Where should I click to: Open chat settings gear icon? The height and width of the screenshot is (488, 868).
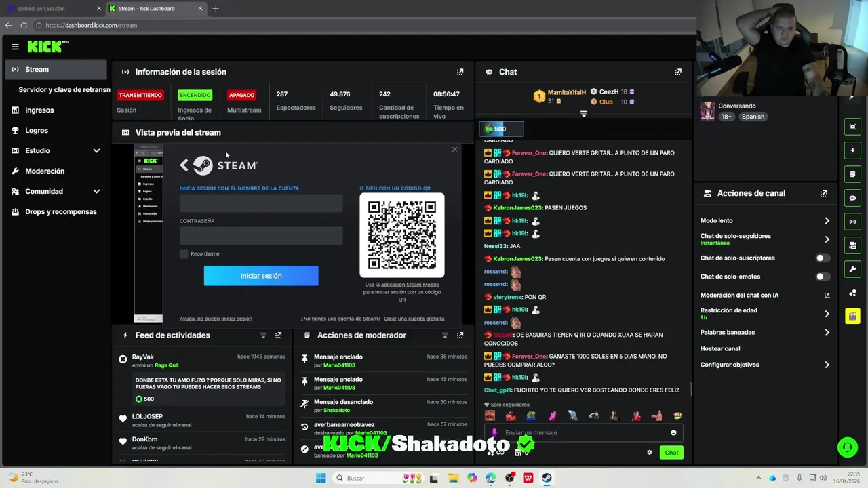(x=650, y=453)
